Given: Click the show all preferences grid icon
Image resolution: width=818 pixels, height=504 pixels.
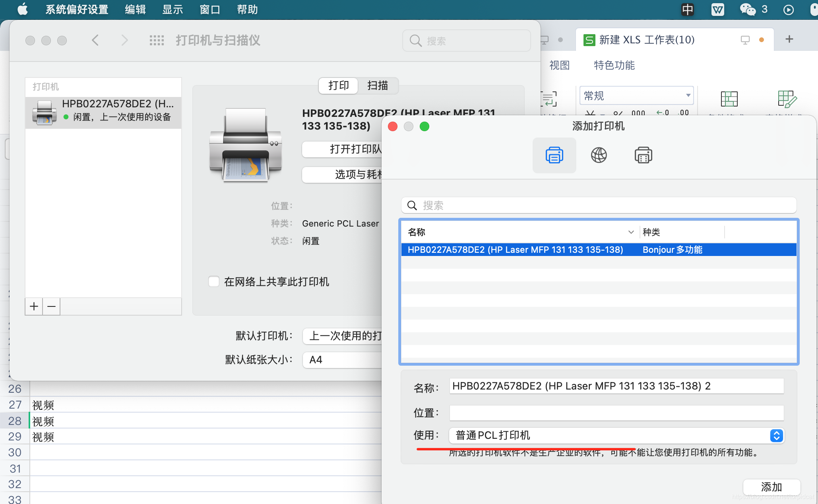Looking at the screenshot, I should pos(157,40).
